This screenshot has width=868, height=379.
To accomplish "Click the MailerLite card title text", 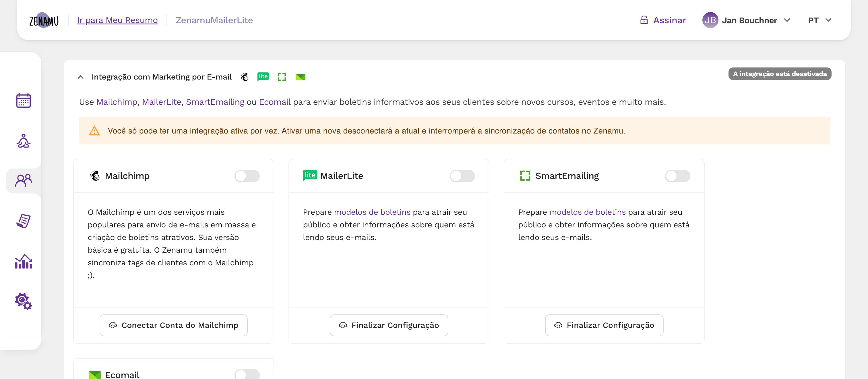I will 342,176.
